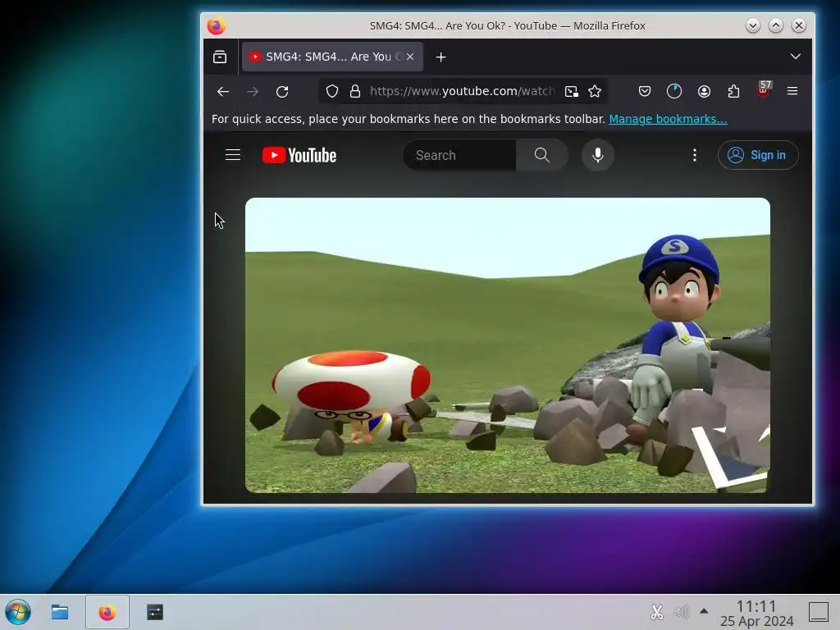Show site security padlock info

coord(355,92)
